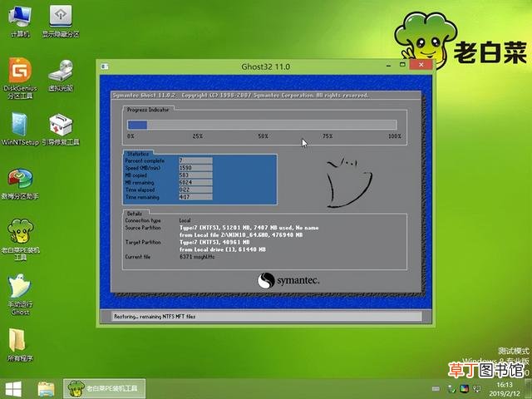
Task: Maximize the Ghost32 11.0 window
Action: click(402, 65)
